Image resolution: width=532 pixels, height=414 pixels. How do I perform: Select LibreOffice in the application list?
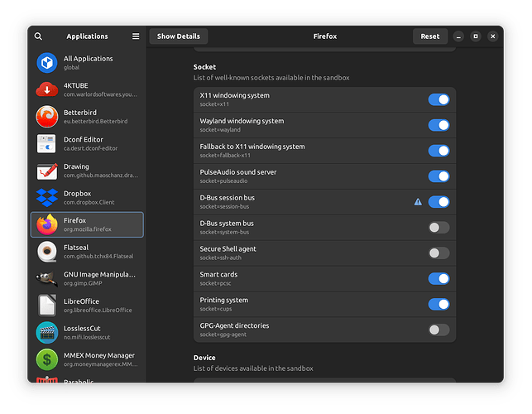[87, 306]
